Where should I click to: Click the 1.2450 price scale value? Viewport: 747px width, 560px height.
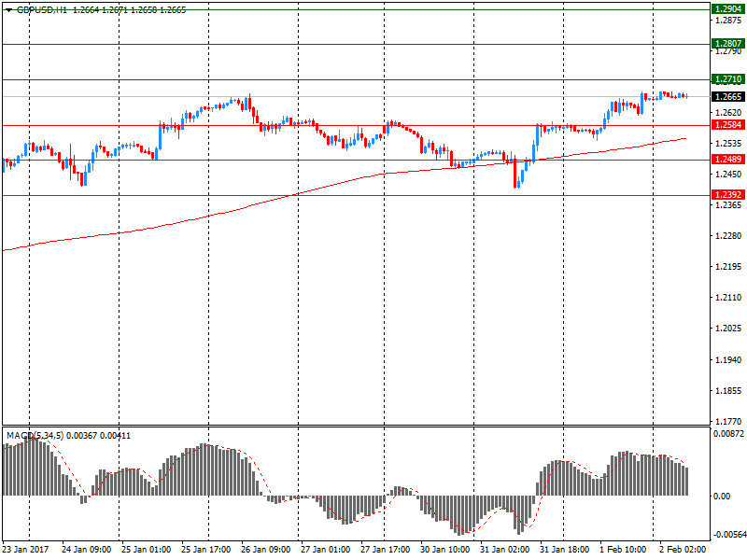(728, 175)
